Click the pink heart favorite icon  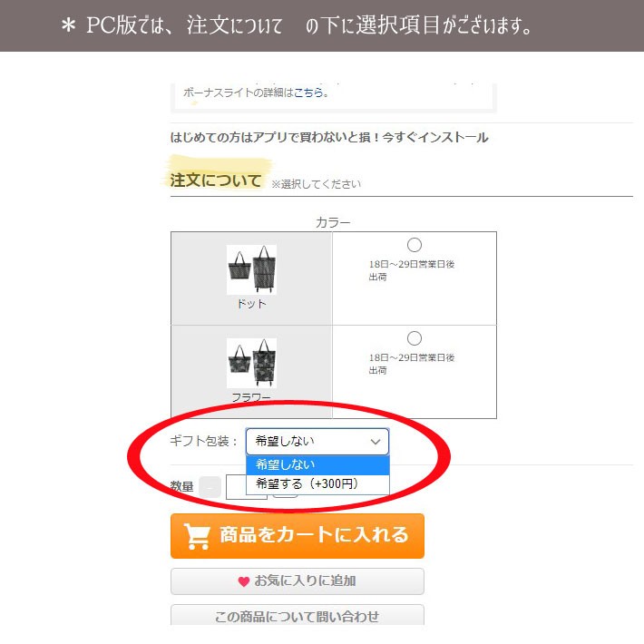(243, 581)
